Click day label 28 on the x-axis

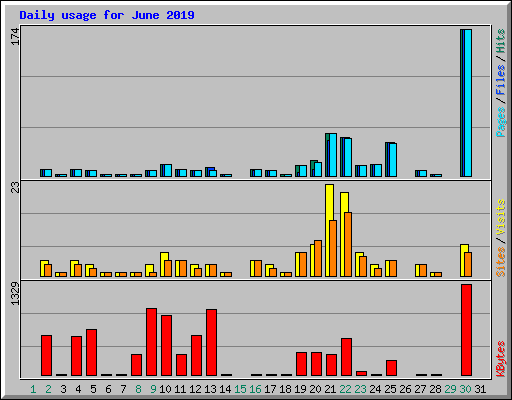(x=435, y=389)
